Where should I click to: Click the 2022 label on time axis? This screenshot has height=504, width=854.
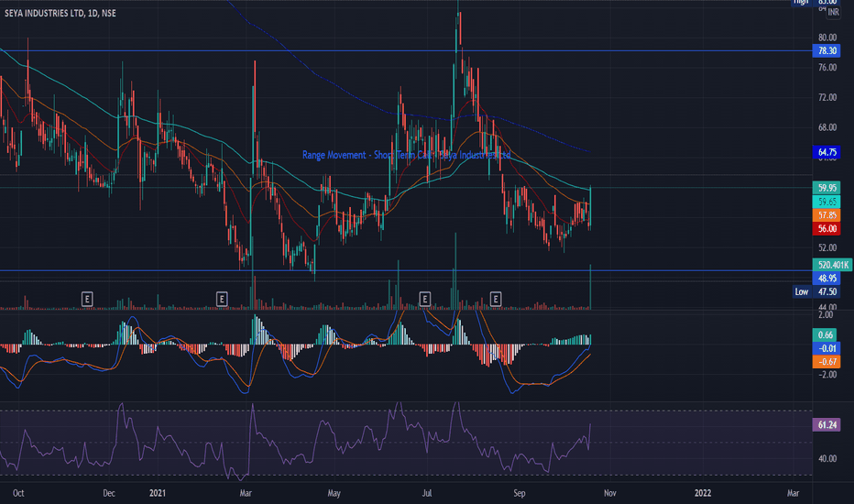click(x=703, y=493)
